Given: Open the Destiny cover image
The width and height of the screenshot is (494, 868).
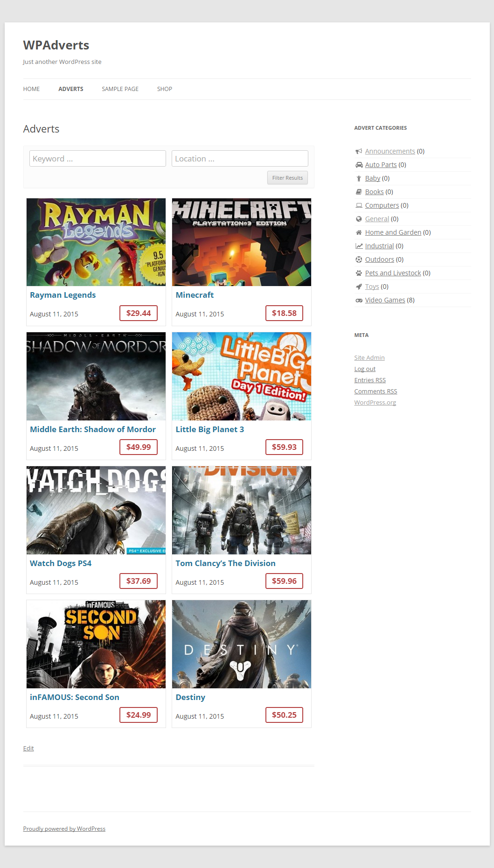Looking at the screenshot, I should tap(242, 644).
